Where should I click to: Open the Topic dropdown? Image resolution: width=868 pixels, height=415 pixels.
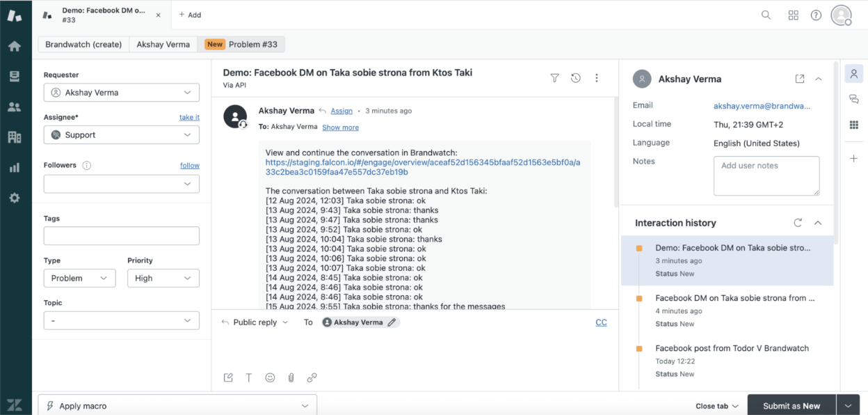pyautogui.click(x=122, y=320)
